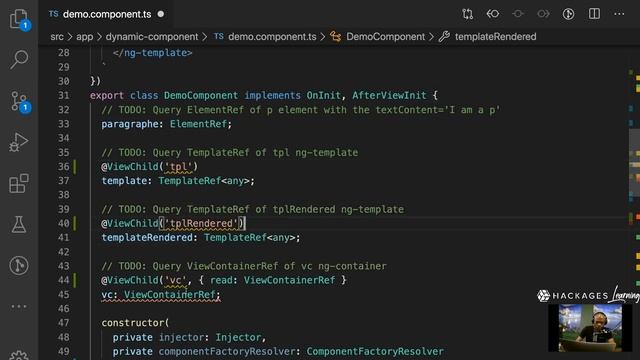Click the read option on line 44

click(221, 280)
